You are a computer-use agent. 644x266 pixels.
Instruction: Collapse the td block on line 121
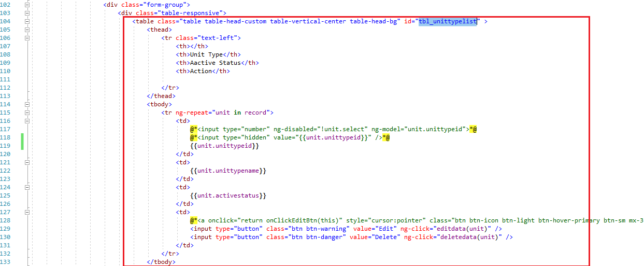27,162
